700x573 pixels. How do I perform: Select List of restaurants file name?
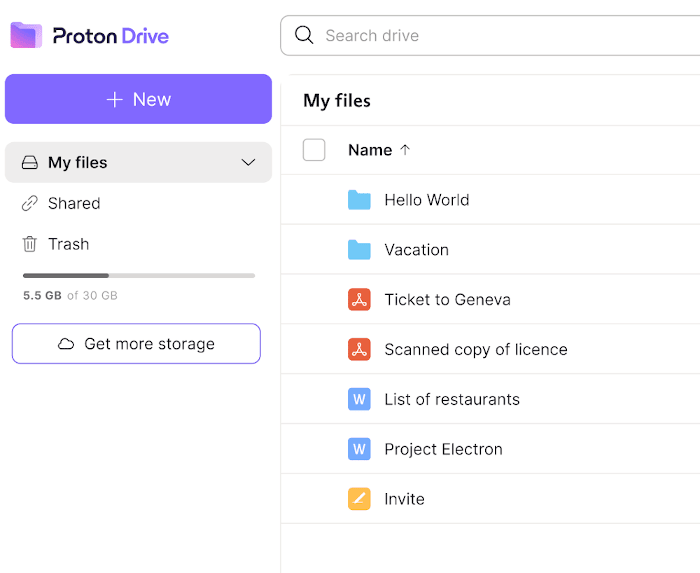[x=452, y=399]
